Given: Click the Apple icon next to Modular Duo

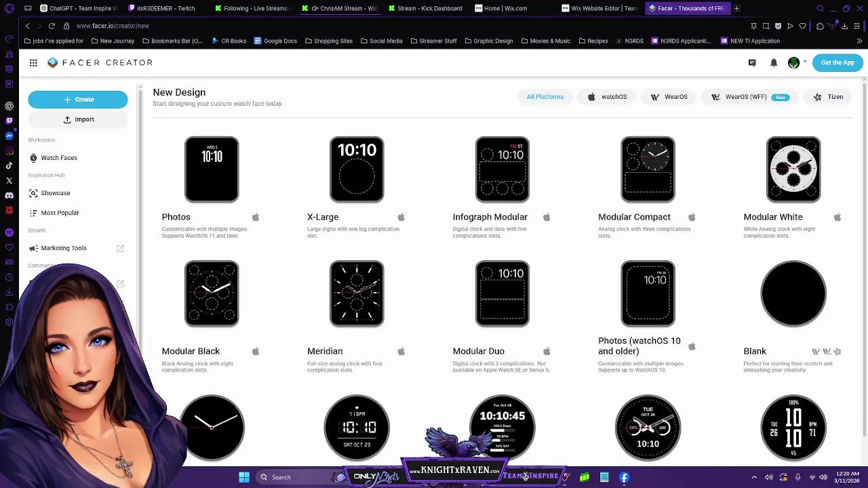Looking at the screenshot, I should click(x=547, y=351).
